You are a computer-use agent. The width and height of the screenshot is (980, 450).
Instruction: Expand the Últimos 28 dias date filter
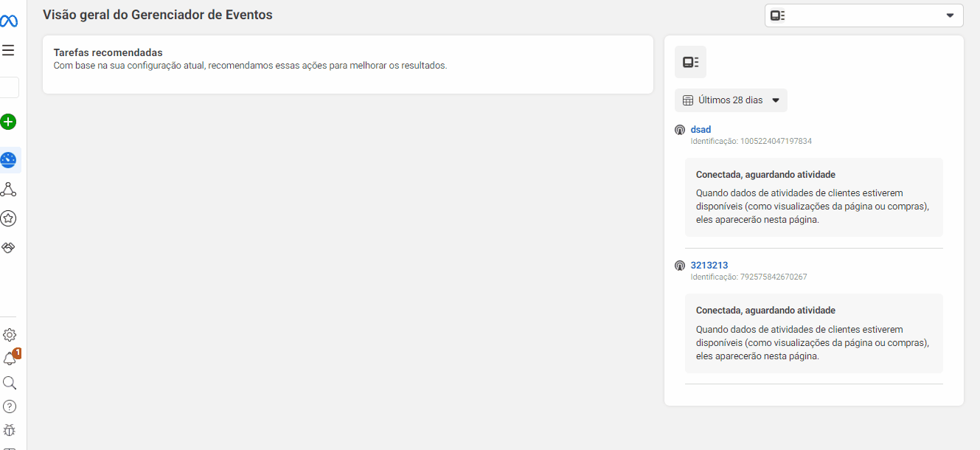pyautogui.click(x=730, y=100)
